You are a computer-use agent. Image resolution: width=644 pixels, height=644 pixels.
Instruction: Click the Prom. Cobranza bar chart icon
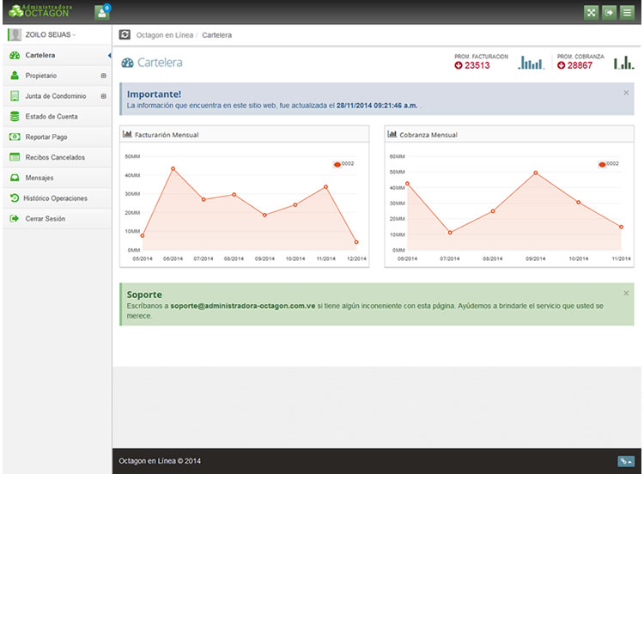point(623,63)
